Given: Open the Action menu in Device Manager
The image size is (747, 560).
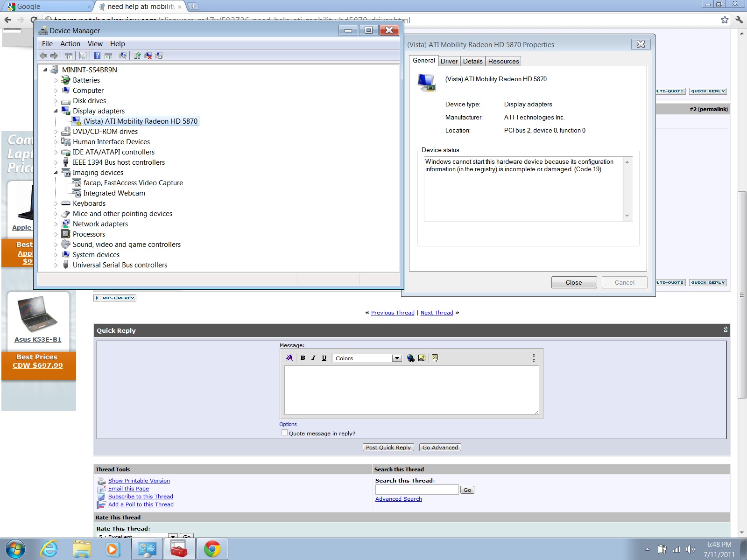Looking at the screenshot, I should point(70,44).
